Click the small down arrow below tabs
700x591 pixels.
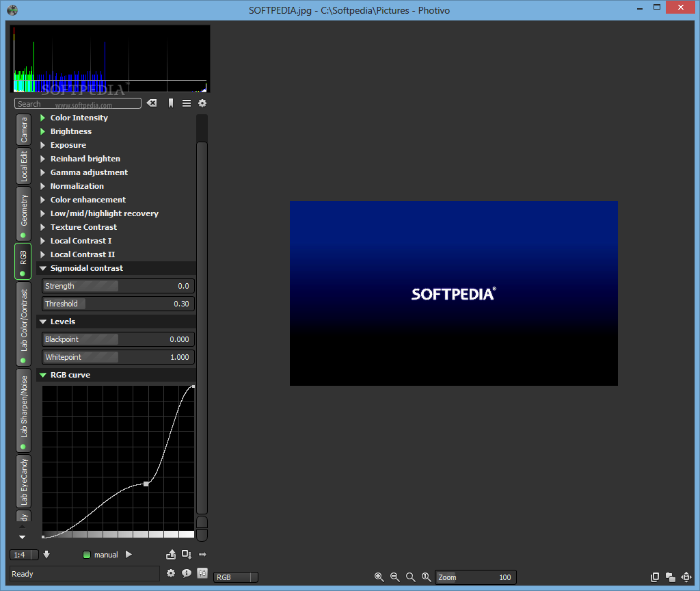(23, 537)
